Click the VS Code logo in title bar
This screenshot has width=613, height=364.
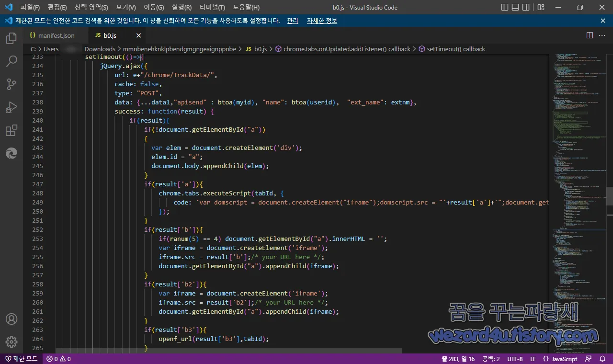(9, 7)
